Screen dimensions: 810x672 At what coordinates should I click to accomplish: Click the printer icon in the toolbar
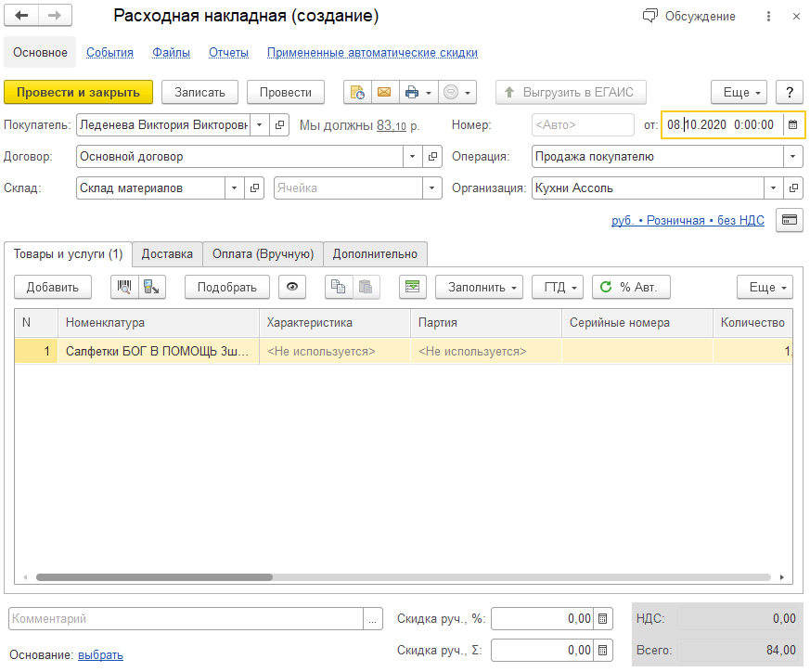412,92
